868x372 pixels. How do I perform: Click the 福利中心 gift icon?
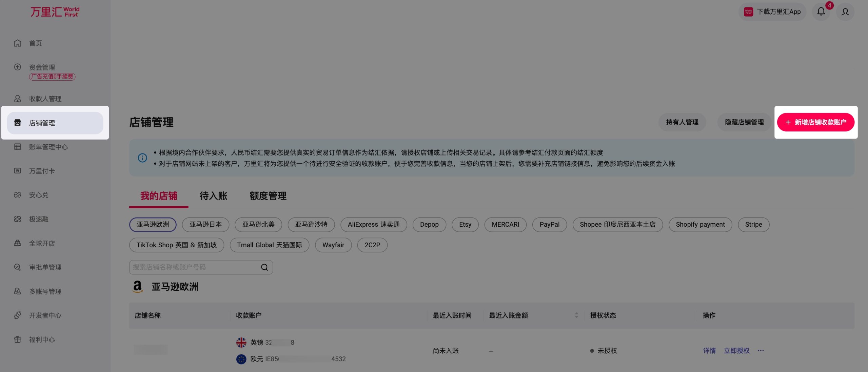click(x=18, y=339)
